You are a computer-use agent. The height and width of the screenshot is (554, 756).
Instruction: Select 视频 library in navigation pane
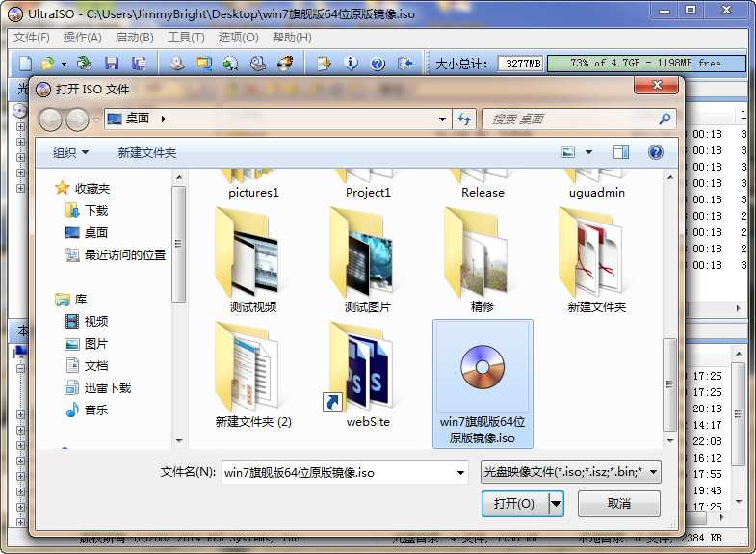tap(86, 321)
